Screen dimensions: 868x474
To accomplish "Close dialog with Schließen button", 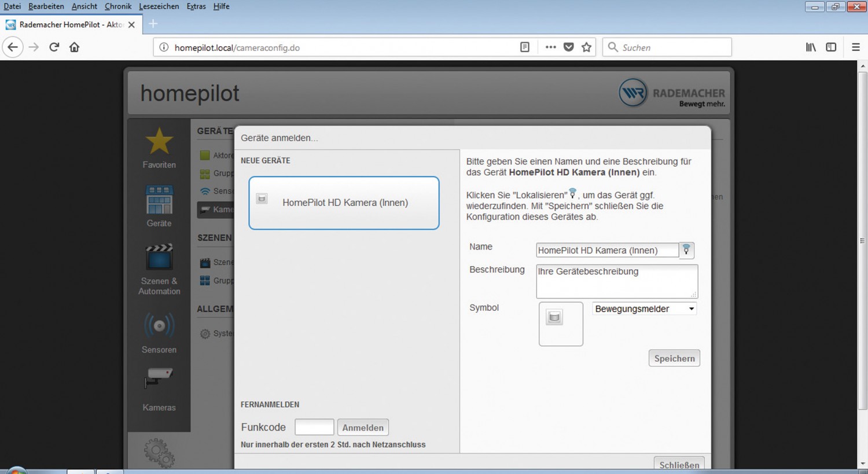I will 679,464.
